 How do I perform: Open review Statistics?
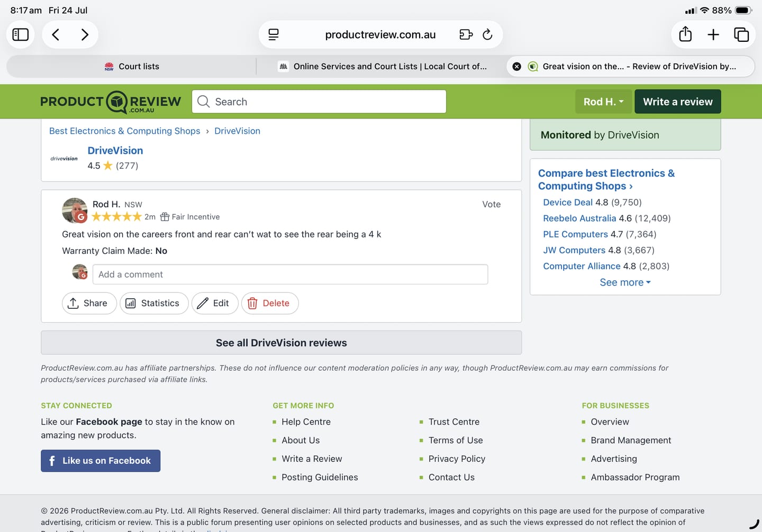pyautogui.click(x=154, y=303)
